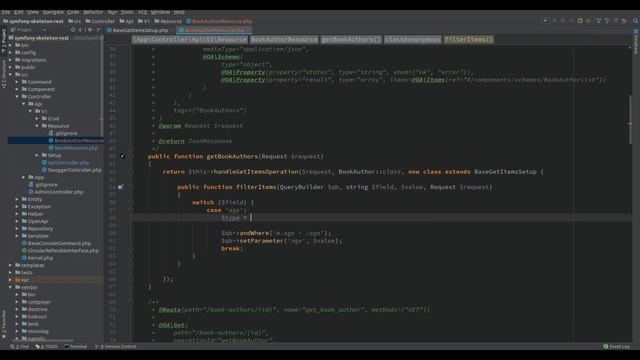Open the run configuration dropdown in the toolbar
Screen dimensions: 640x360
[x=545, y=21]
